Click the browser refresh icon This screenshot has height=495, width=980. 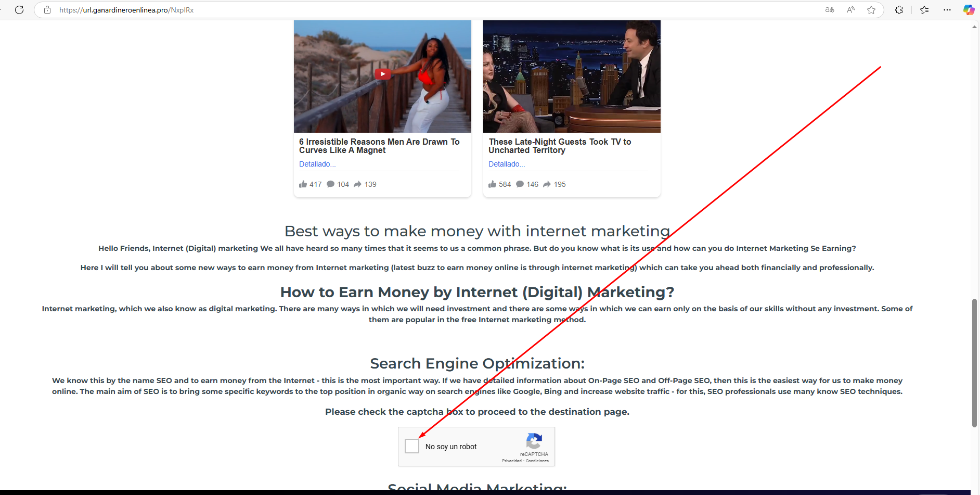pos(19,10)
